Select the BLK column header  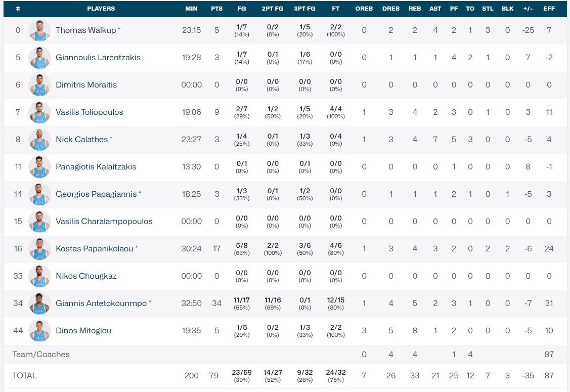pos(507,9)
